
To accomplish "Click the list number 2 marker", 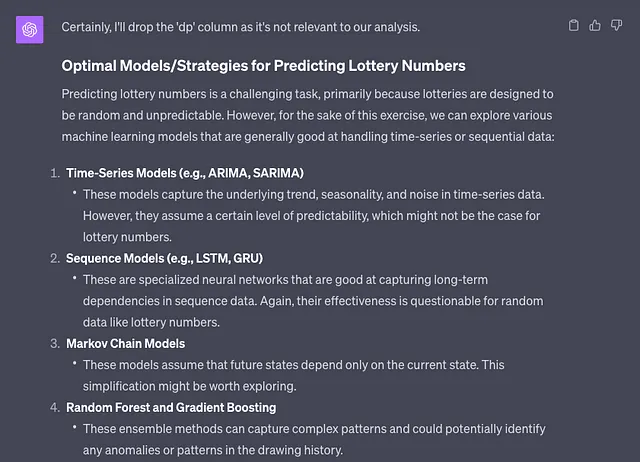I will pos(55,258).
